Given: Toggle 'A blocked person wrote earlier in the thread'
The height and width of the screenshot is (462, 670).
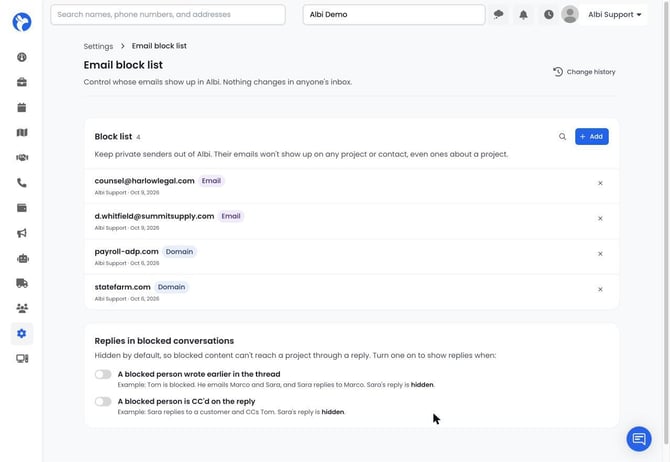Looking at the screenshot, I should point(103,374).
